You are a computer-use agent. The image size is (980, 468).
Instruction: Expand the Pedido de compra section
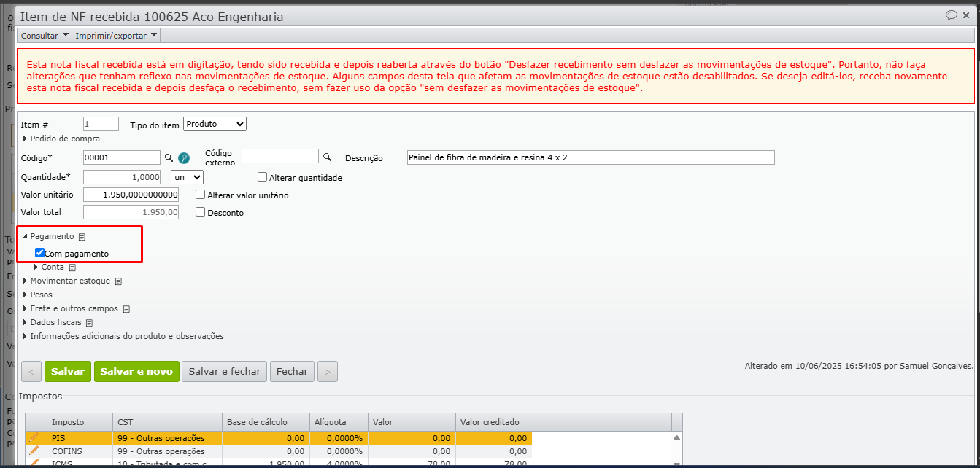pos(62,139)
